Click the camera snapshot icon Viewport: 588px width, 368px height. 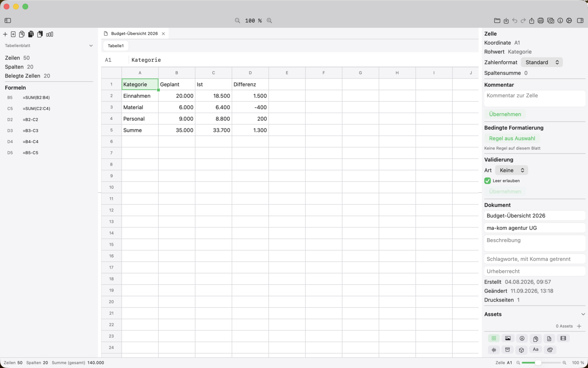pos(550,20)
